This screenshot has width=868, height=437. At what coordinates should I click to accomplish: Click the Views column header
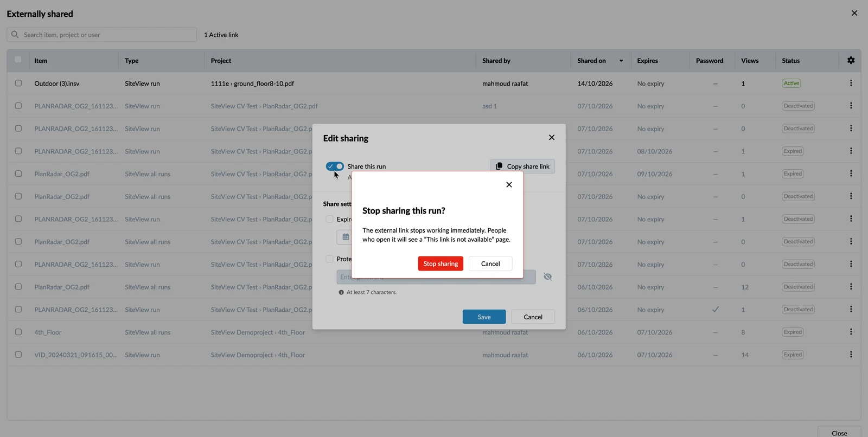[x=750, y=61]
